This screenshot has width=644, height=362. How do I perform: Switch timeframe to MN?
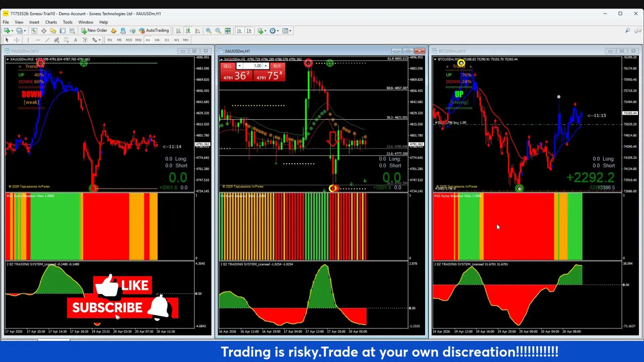tap(186, 40)
